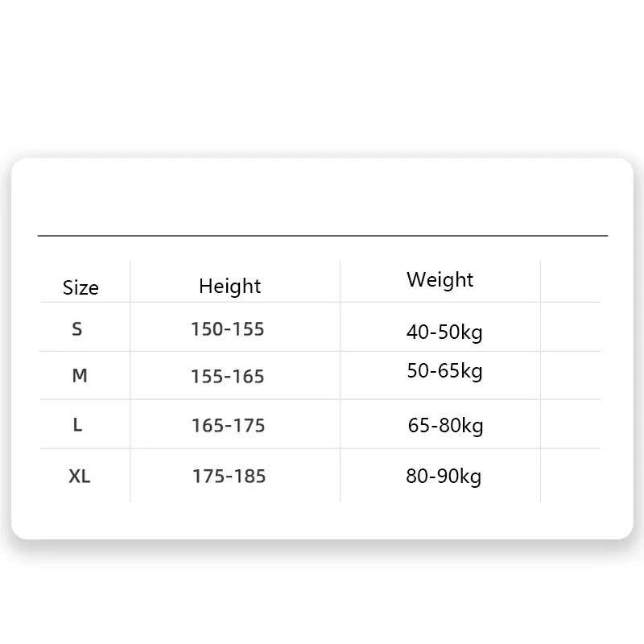Pick the 65-80kg weight cell
The height and width of the screenshot is (644, 644).
click(445, 425)
